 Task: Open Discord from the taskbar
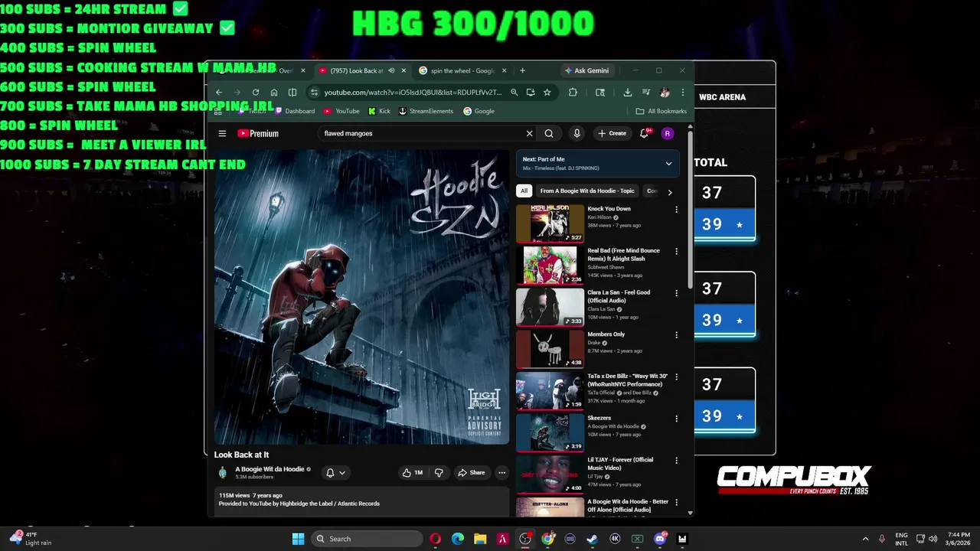660,539
